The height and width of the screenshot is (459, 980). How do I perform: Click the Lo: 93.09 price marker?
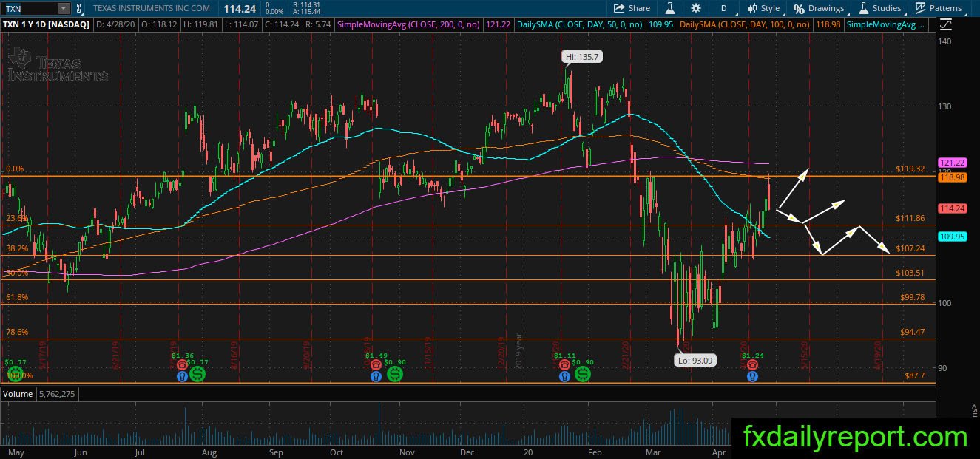click(x=695, y=361)
